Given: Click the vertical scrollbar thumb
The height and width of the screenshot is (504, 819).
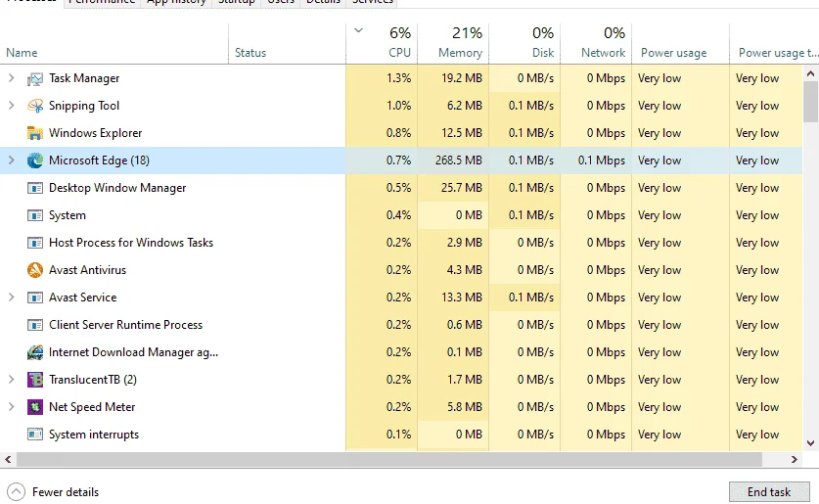Looking at the screenshot, I should coord(810,102).
